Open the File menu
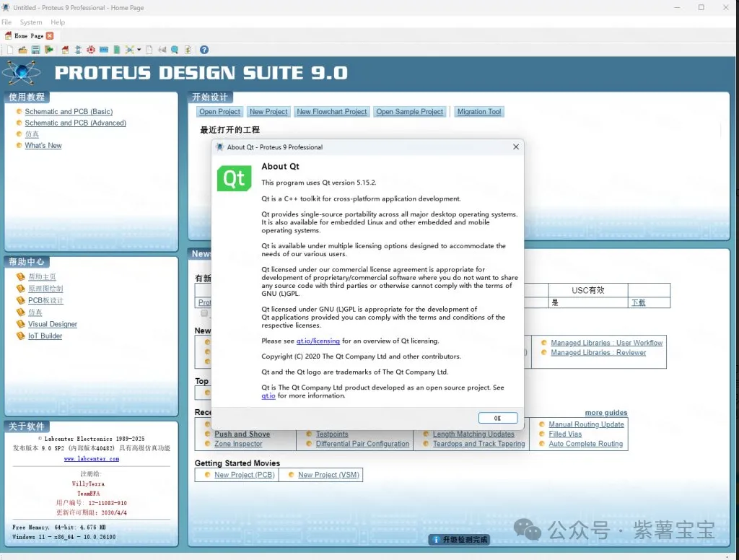739x560 pixels. pyautogui.click(x=6, y=22)
